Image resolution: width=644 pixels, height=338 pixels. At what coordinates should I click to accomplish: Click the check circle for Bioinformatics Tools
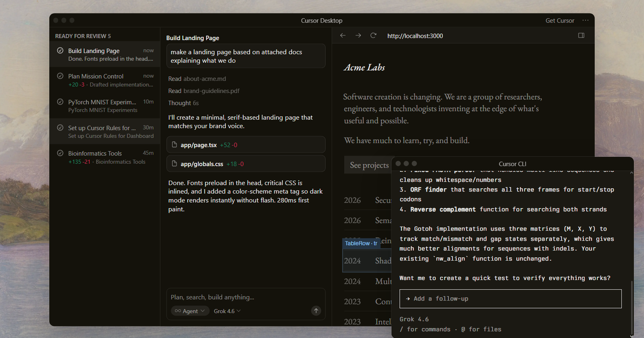pyautogui.click(x=60, y=153)
